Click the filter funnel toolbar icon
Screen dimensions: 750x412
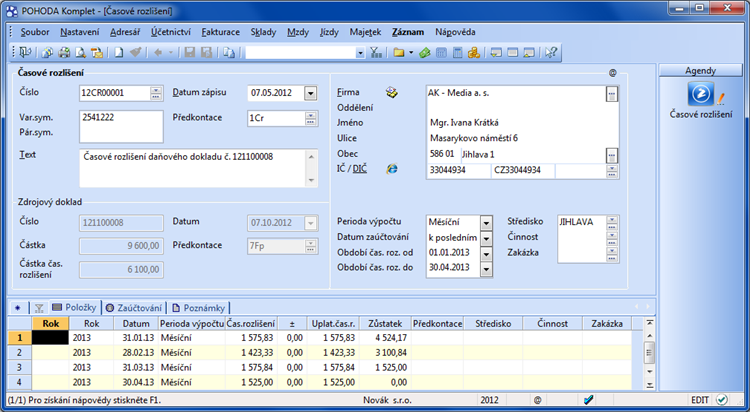[x=376, y=53]
